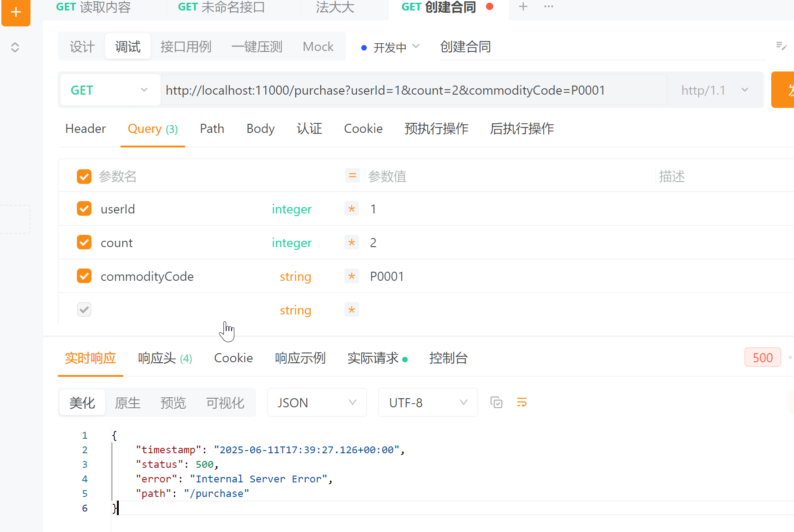The width and height of the screenshot is (794, 532).
Task: Open the UTF-8 encoding dropdown
Action: (428, 402)
